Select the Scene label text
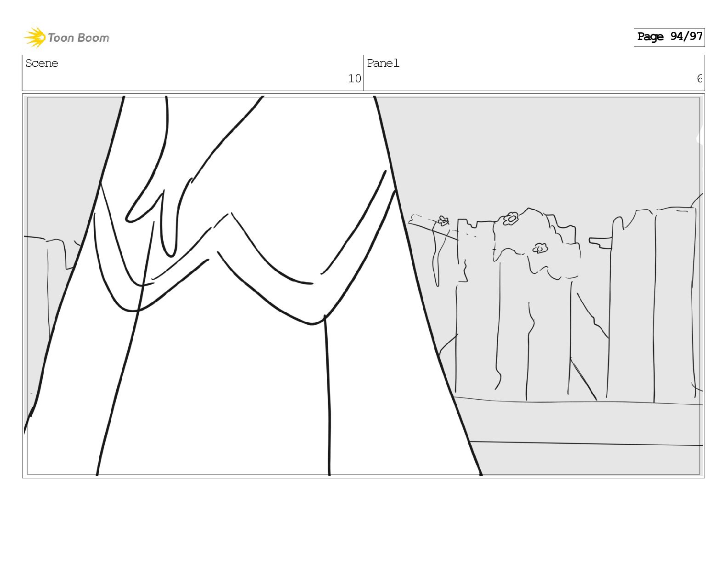Screen dimensions: 728x563 pos(42,63)
